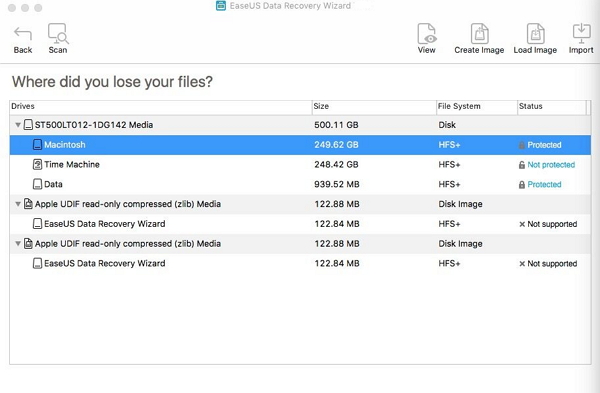Click the first EaseUS Data Recovery Wizard volume icon

point(37,224)
